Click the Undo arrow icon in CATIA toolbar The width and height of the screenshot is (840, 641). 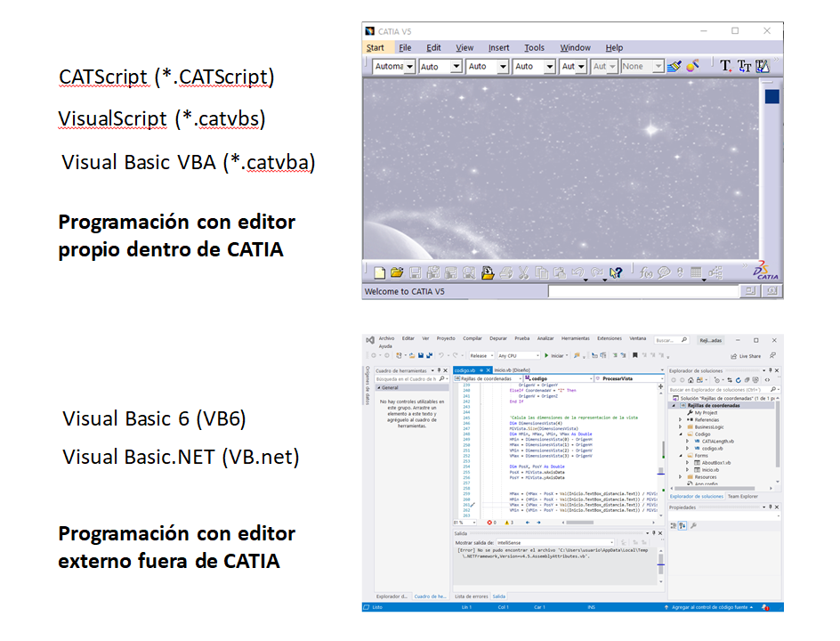(x=578, y=272)
